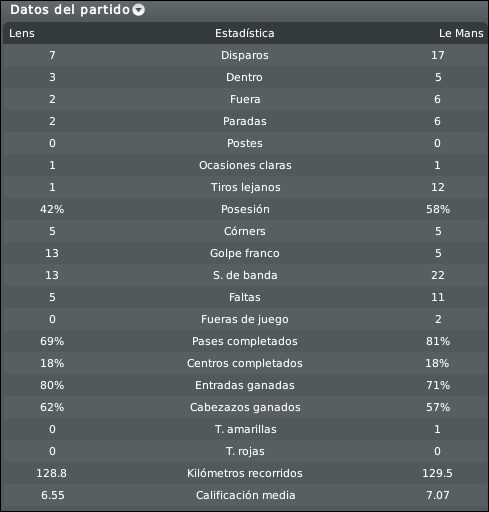The image size is (489, 512).
Task: Select the Pases completados row
Action: tap(245, 341)
